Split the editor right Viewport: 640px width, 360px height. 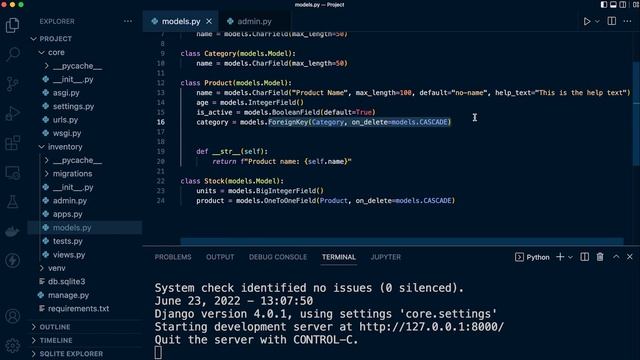click(x=611, y=21)
